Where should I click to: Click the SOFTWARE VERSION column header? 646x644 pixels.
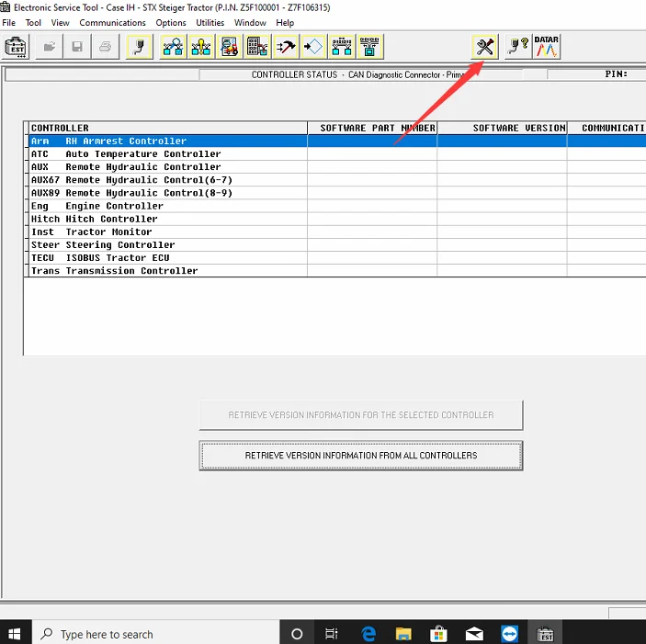pyautogui.click(x=503, y=128)
